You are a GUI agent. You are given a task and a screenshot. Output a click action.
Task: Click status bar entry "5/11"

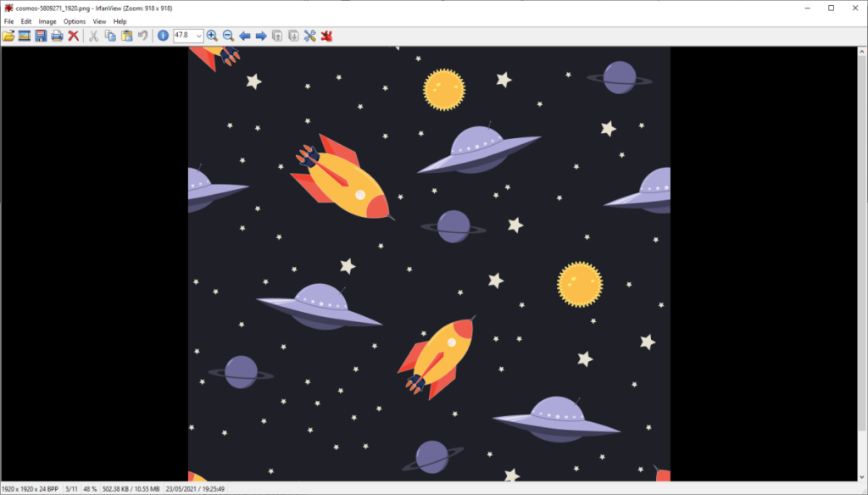coord(71,489)
